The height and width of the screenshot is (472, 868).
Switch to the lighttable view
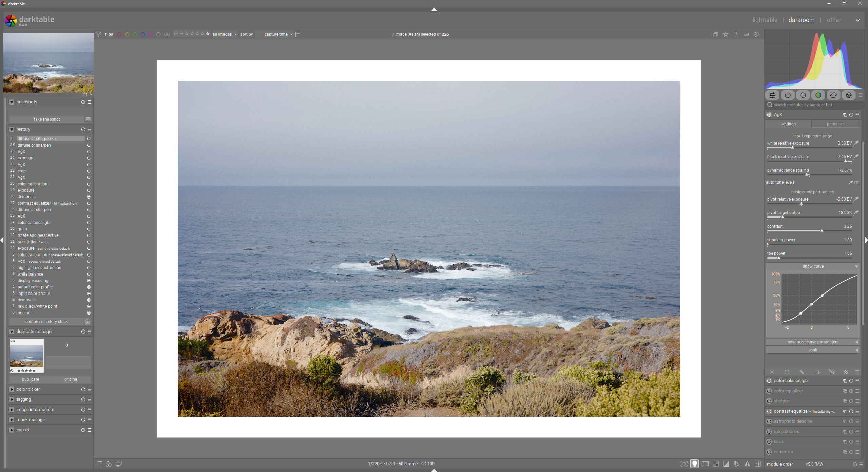765,20
